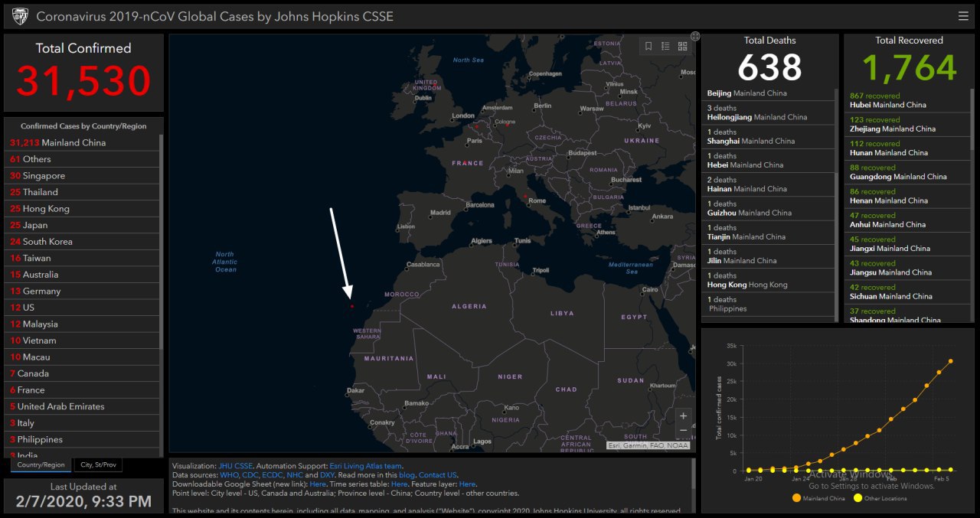The width and height of the screenshot is (980, 518).
Task: Select Thailand in the country list
Action: 83,192
